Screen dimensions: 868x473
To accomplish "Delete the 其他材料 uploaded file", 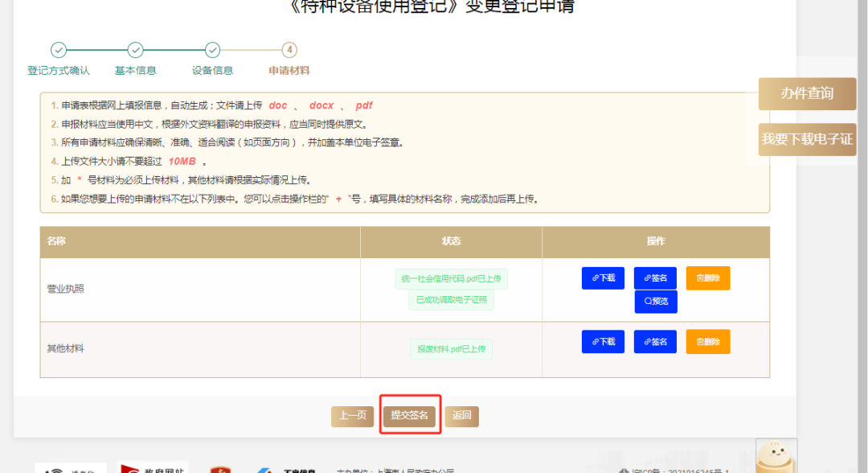I will (707, 341).
